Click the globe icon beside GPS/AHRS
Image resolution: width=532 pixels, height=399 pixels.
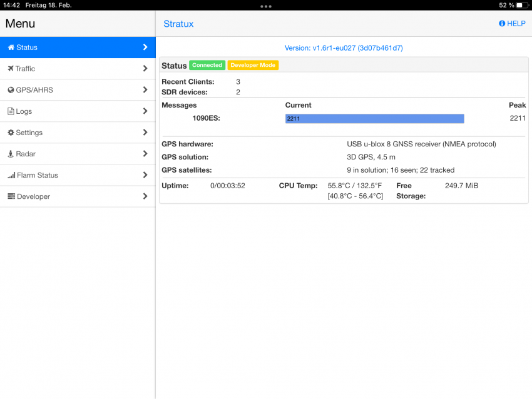tap(11, 90)
